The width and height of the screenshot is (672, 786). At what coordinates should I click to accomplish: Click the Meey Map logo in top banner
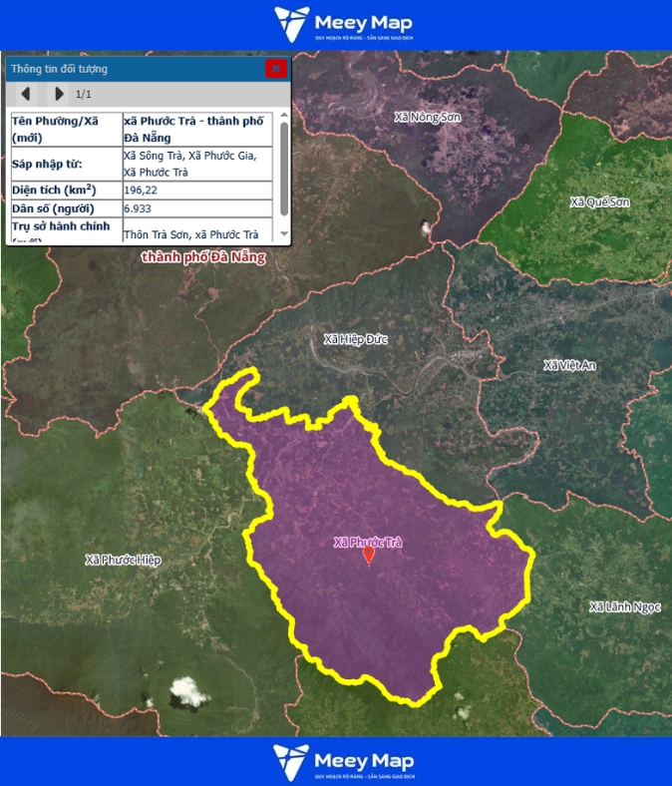pyautogui.click(x=343, y=25)
